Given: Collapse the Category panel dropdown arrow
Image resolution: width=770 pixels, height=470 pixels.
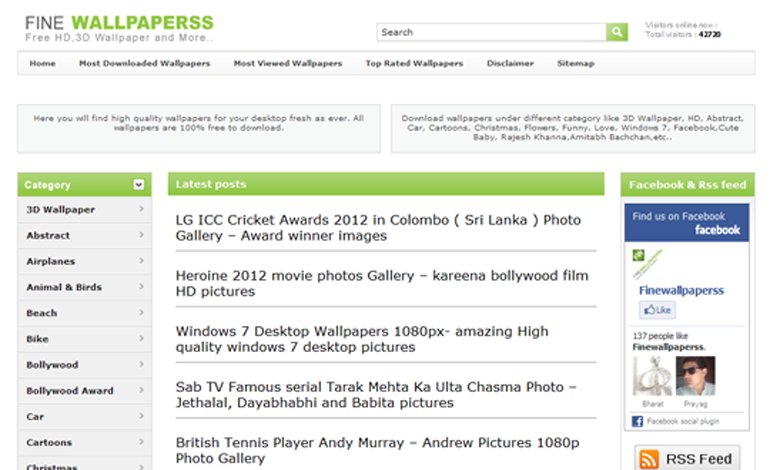Looking at the screenshot, I should [x=139, y=185].
